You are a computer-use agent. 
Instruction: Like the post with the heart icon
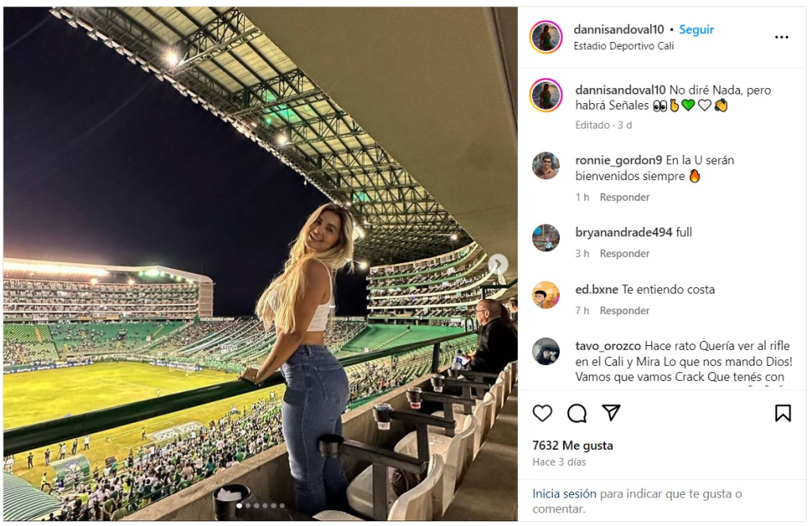pos(542,413)
